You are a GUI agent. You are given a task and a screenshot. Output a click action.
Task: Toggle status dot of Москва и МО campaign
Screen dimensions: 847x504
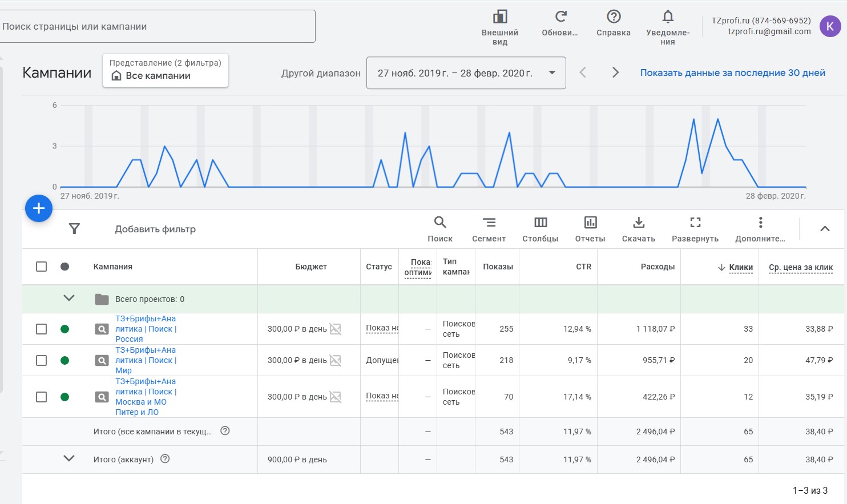click(x=65, y=397)
